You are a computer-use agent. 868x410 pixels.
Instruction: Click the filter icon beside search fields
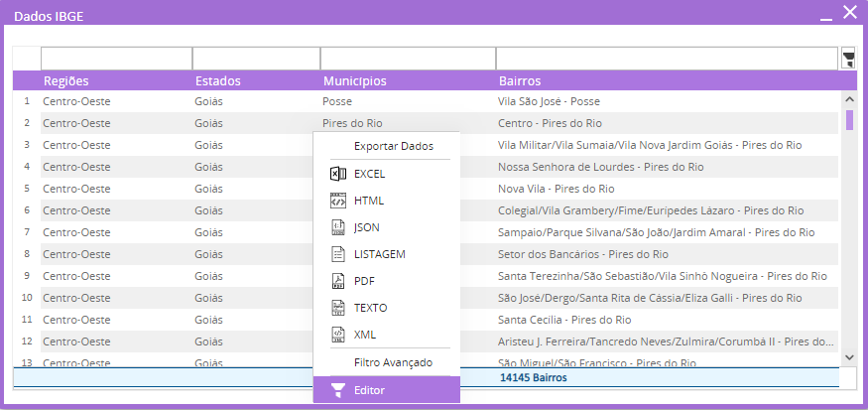[848, 59]
